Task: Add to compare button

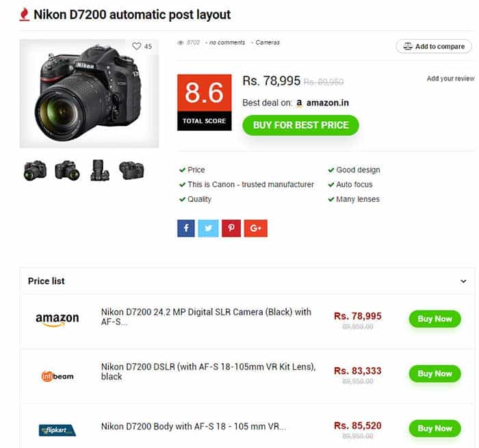Action: (x=434, y=47)
